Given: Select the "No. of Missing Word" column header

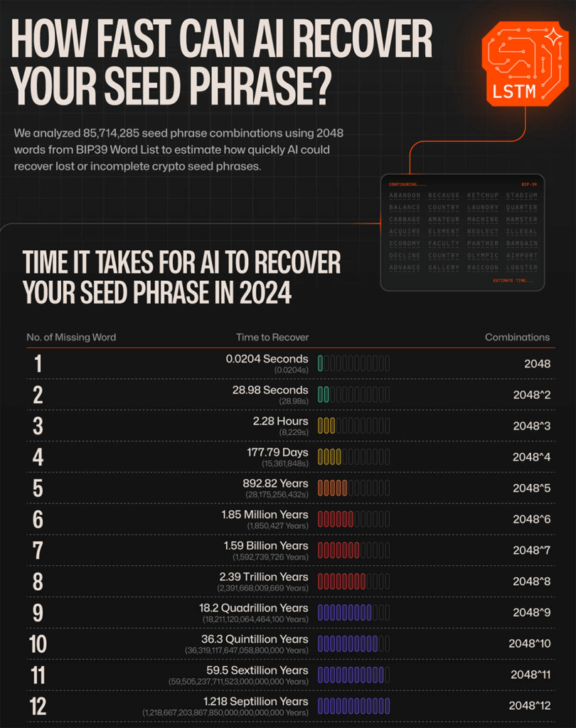Looking at the screenshot, I should tap(71, 337).
